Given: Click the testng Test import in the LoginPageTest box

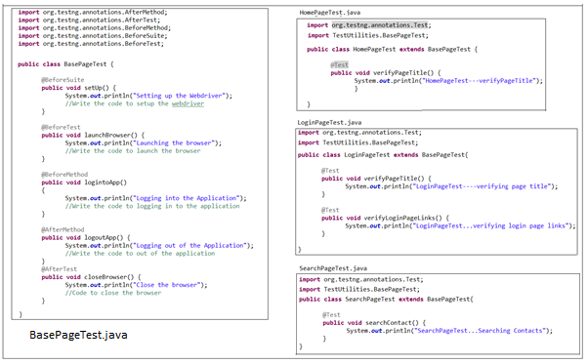Looking at the screenshot, I should click(359, 132).
